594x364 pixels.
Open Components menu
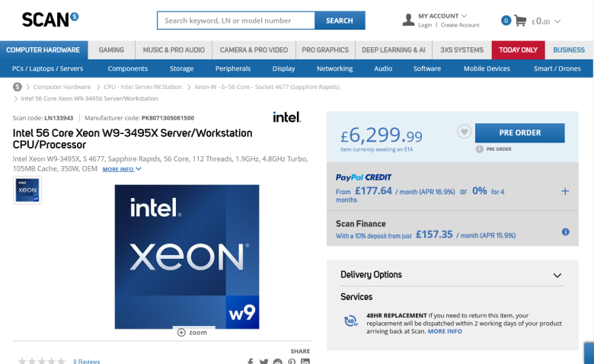pyautogui.click(x=128, y=69)
